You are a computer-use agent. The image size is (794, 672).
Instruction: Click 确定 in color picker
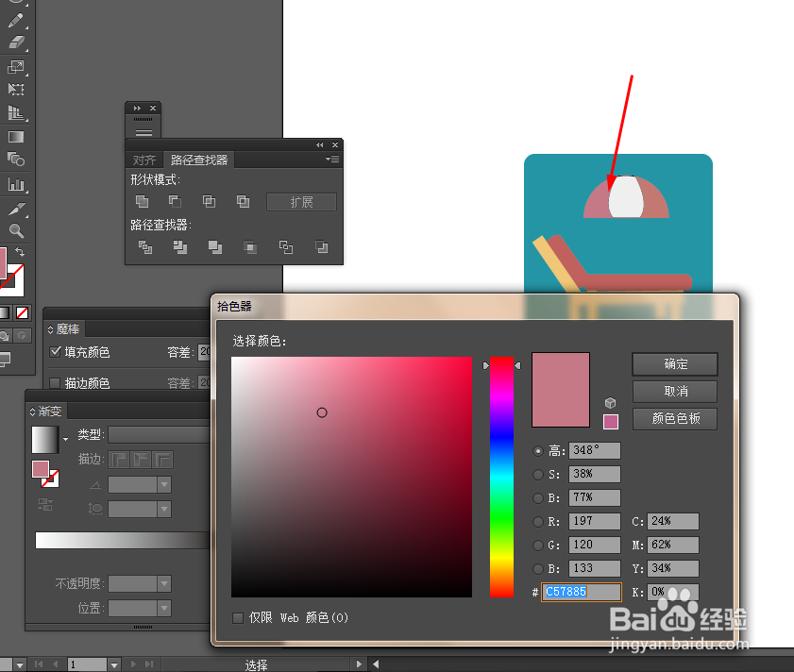(675, 364)
